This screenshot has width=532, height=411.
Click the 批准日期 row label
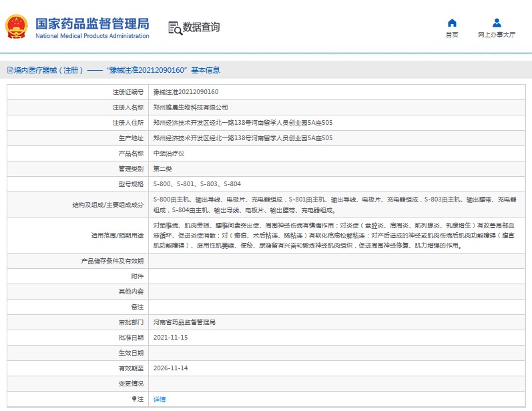click(x=131, y=338)
